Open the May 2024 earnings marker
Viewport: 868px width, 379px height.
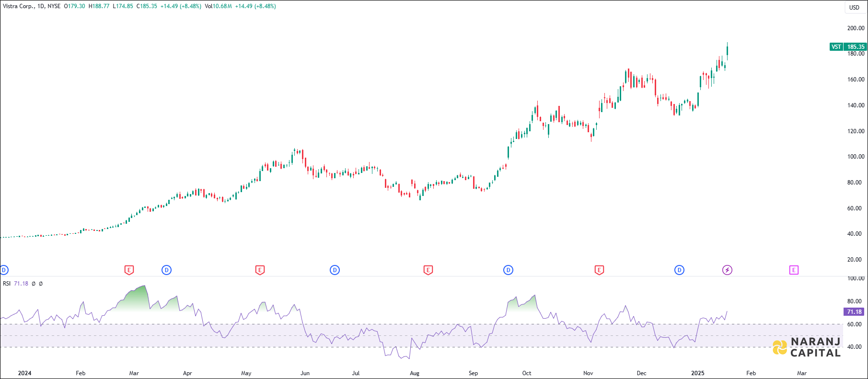[x=260, y=270]
